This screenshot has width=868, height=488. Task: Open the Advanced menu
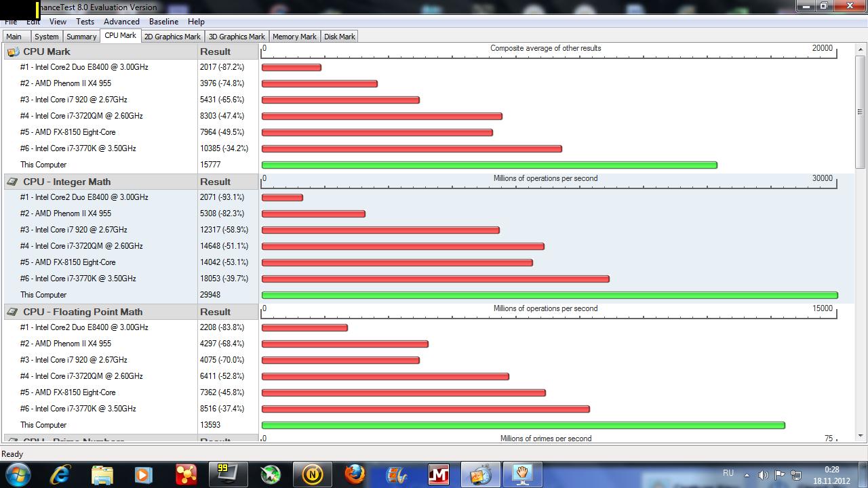121,22
